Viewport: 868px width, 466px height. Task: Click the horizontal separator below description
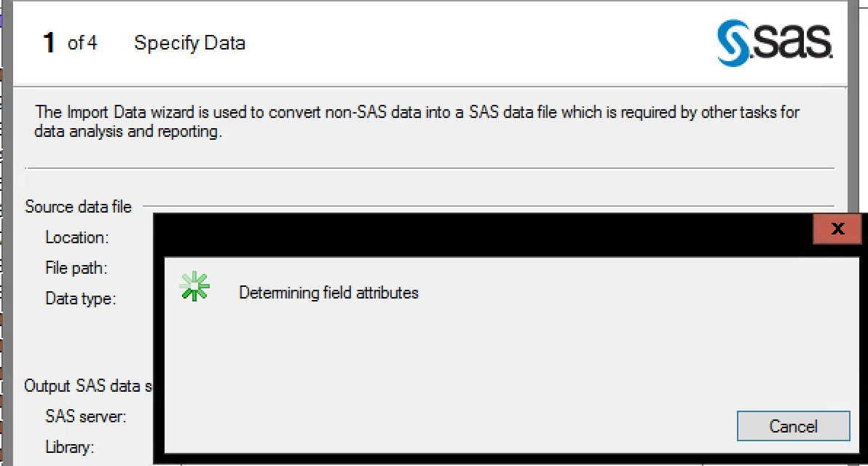pyautogui.click(x=430, y=168)
